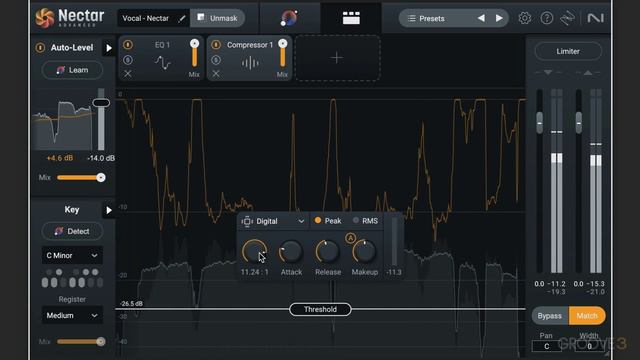Viewport: 640px width, 360px height.
Task: Open settings gear
Action: [x=524, y=18]
